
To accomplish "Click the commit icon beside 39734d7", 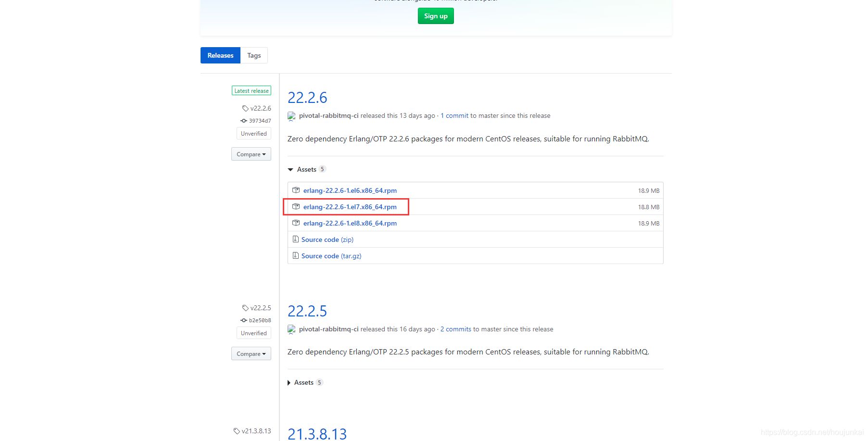I will click(x=244, y=121).
